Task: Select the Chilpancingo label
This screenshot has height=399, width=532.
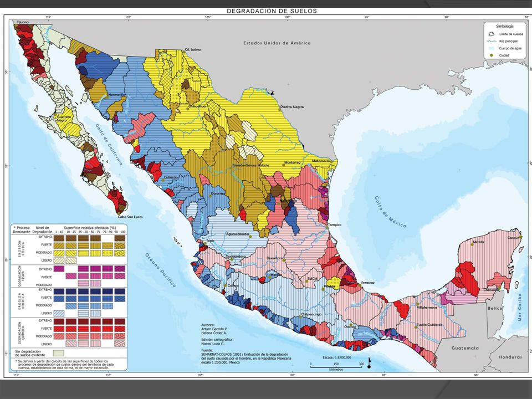Action: [311, 315]
